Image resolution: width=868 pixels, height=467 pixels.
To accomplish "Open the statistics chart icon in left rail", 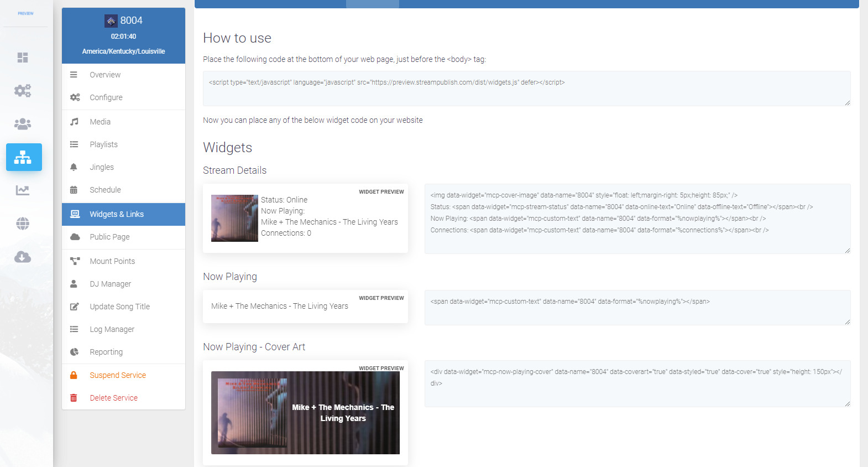I will point(23,190).
